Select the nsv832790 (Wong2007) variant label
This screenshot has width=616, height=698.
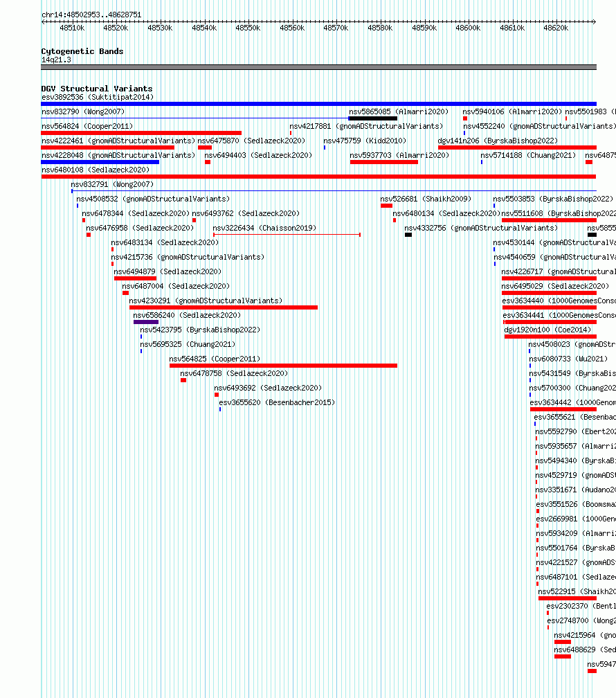83,111
